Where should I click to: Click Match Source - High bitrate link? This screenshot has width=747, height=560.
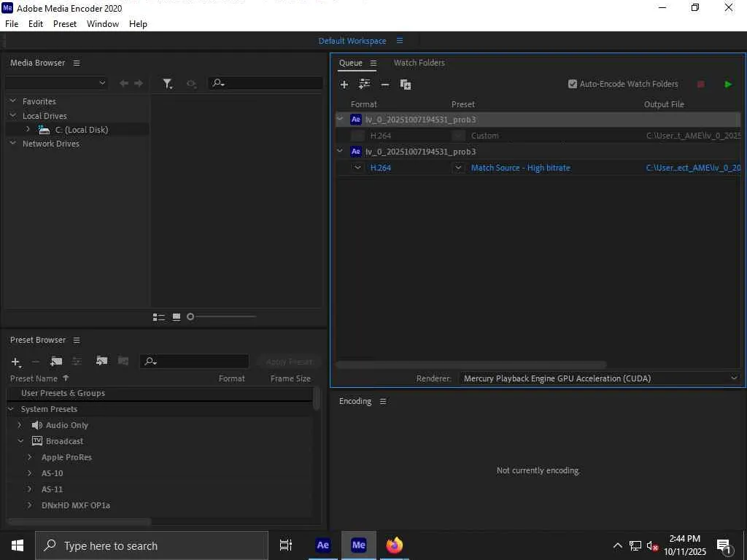click(520, 168)
